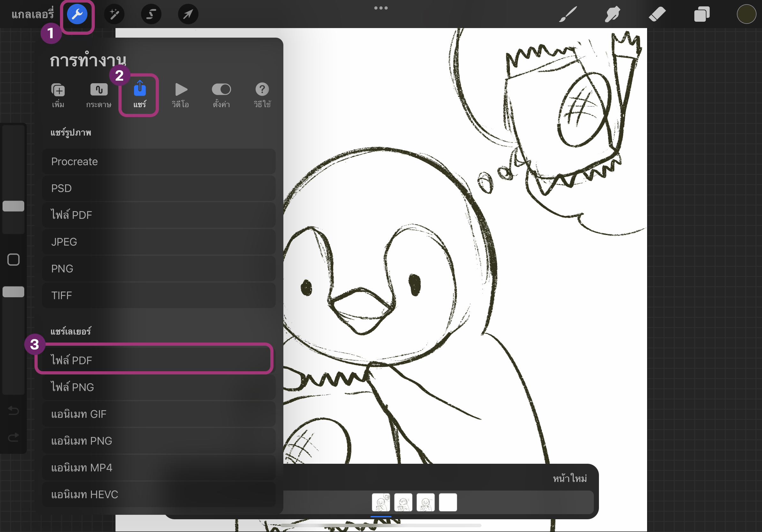Open Adjustments magic wand menu

pos(114,14)
